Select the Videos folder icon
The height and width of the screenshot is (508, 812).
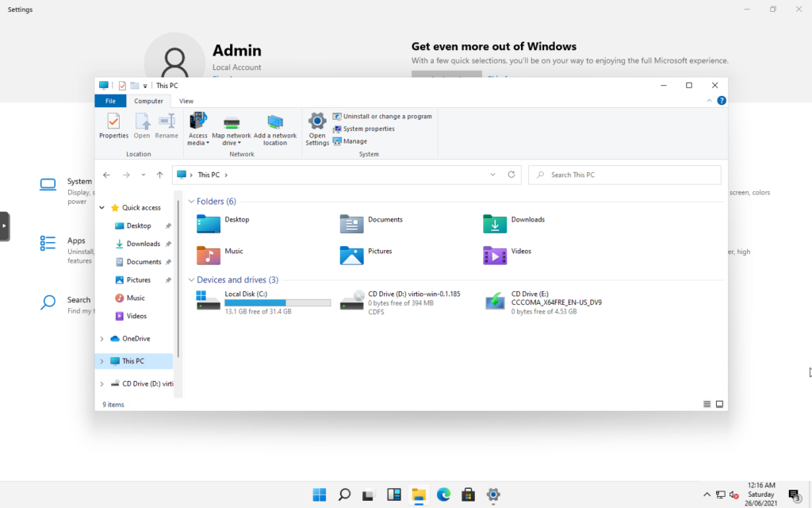(495, 256)
